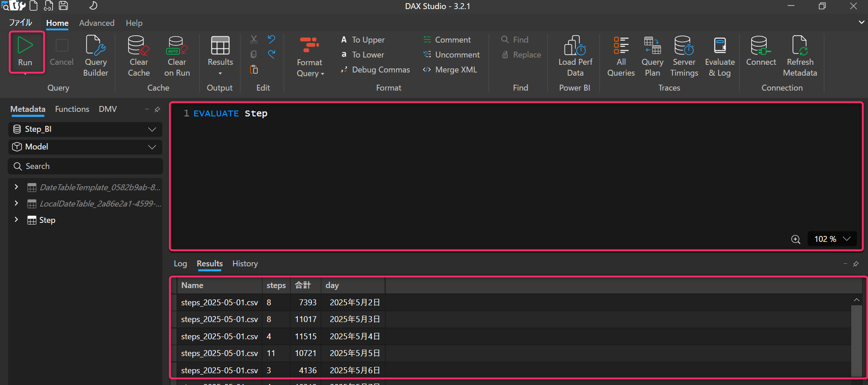Click Debug Commas formatting option
This screenshot has width=868, height=385.
(x=375, y=70)
